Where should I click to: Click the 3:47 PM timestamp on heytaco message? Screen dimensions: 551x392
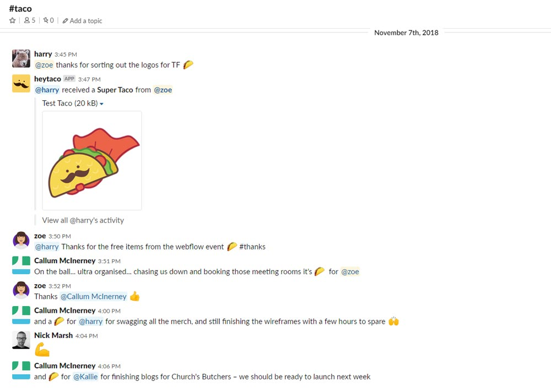[x=89, y=79]
